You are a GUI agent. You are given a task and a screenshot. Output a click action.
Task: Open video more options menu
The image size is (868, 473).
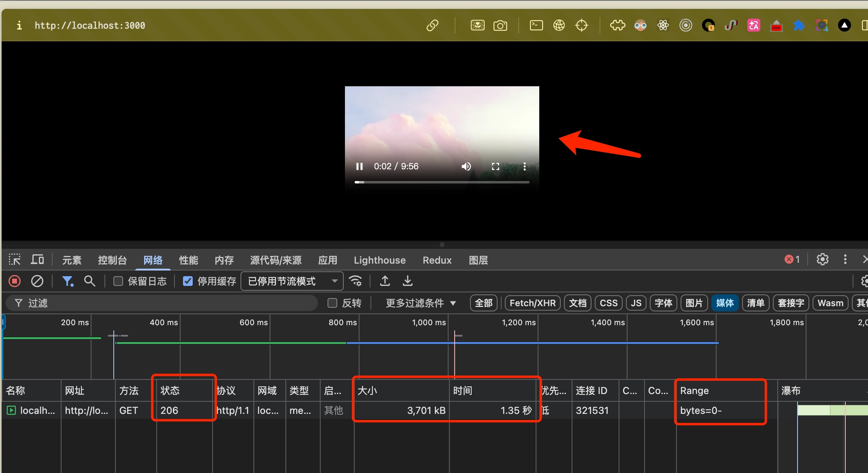coord(525,166)
